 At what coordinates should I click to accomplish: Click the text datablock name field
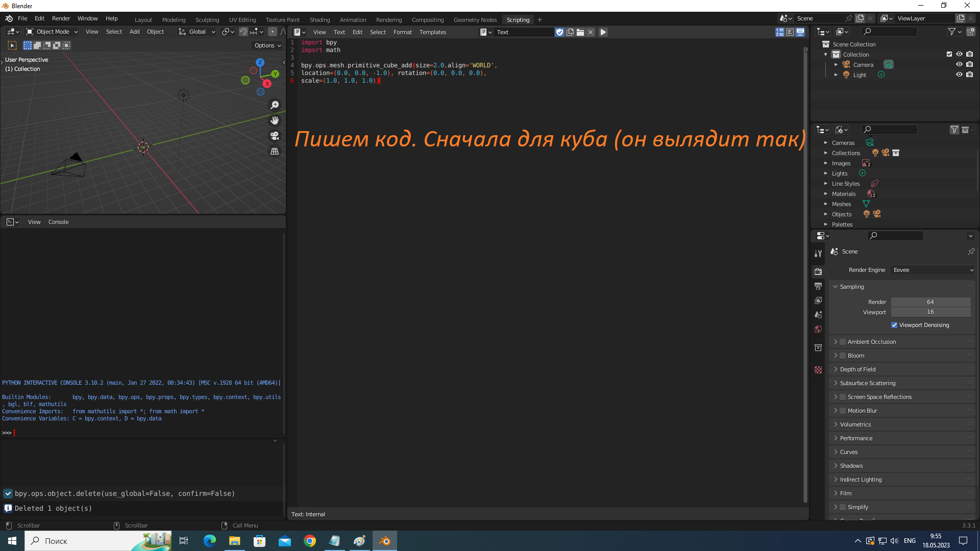pyautogui.click(x=524, y=32)
